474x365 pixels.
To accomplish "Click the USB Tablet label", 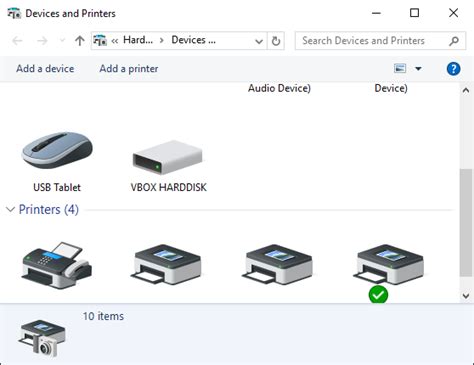I will tap(57, 187).
